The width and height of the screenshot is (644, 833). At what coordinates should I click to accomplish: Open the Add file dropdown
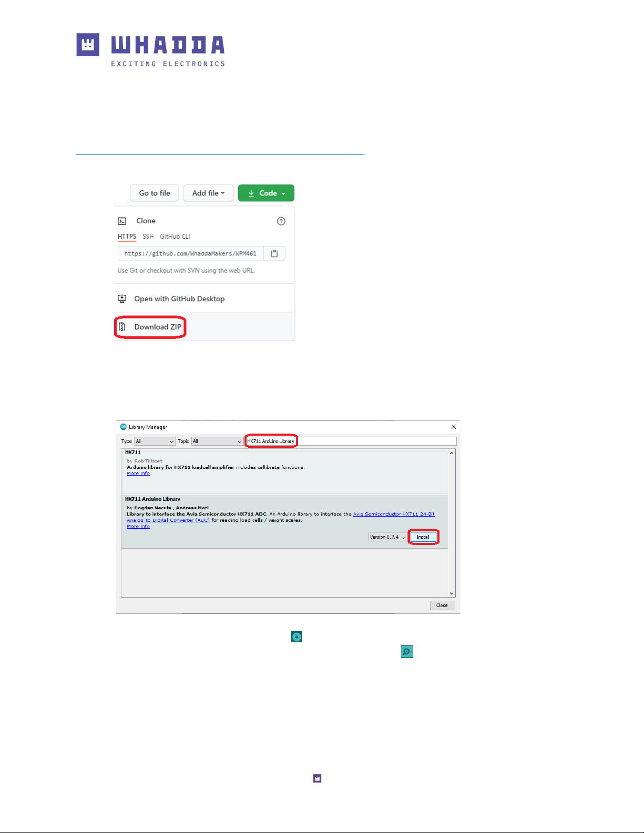(208, 193)
